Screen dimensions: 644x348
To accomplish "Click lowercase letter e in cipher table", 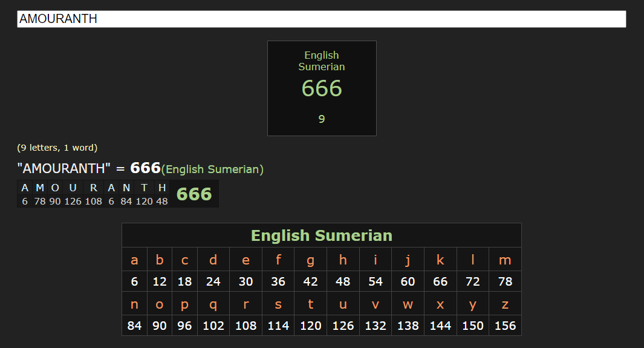I will click(246, 260).
